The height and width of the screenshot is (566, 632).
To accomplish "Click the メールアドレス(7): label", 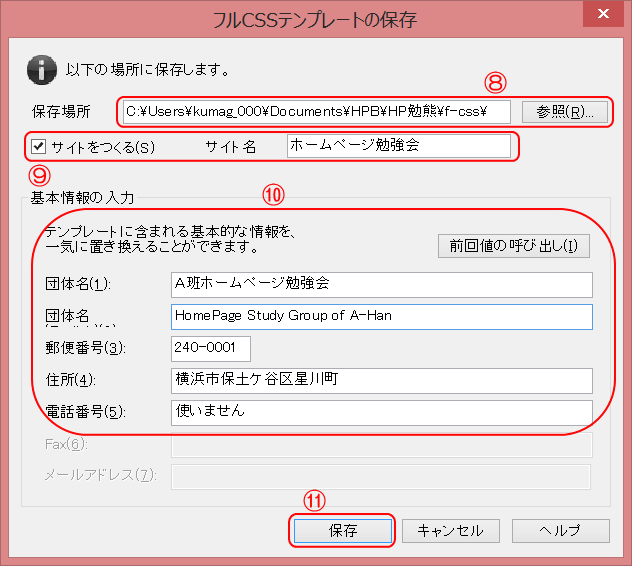I will tap(100, 475).
